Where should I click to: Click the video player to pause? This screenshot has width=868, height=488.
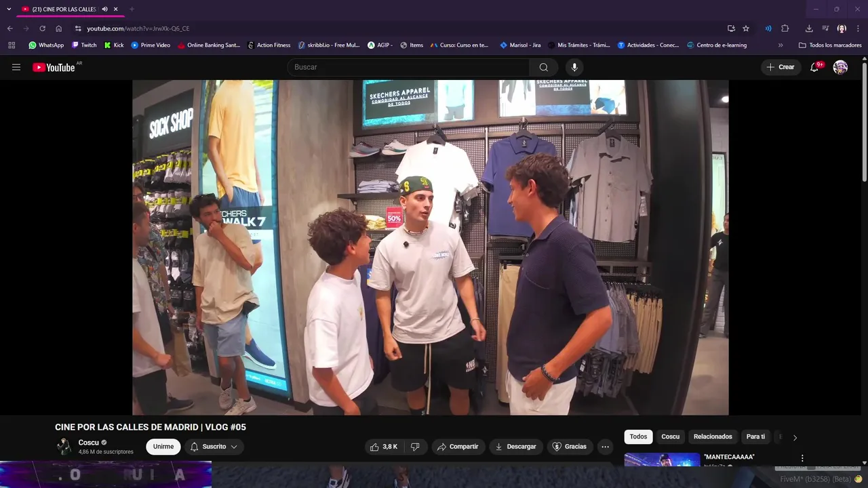coord(430,247)
